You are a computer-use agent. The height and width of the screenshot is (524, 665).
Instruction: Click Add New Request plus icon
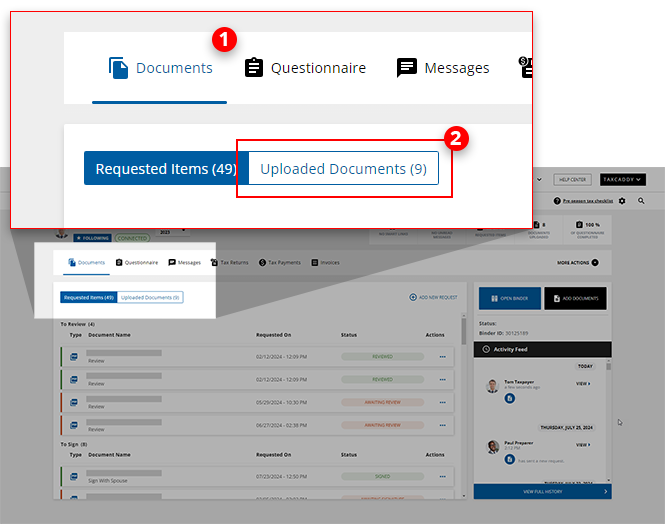pos(413,297)
